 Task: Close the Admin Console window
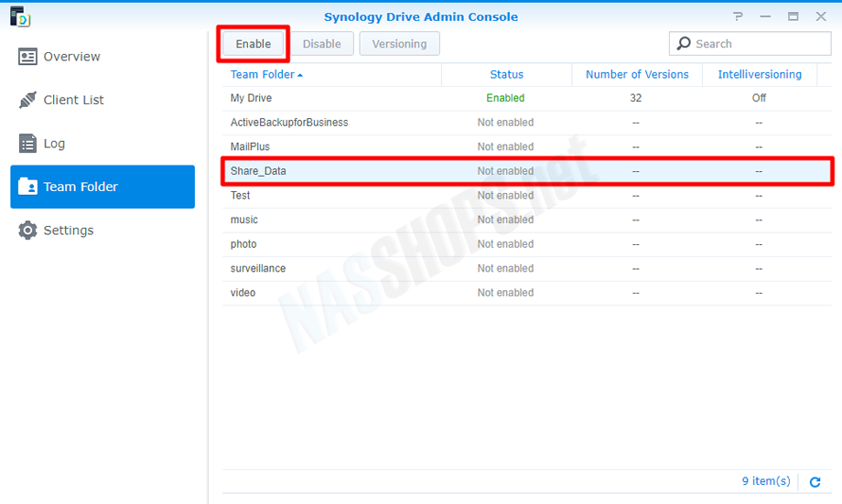(821, 16)
